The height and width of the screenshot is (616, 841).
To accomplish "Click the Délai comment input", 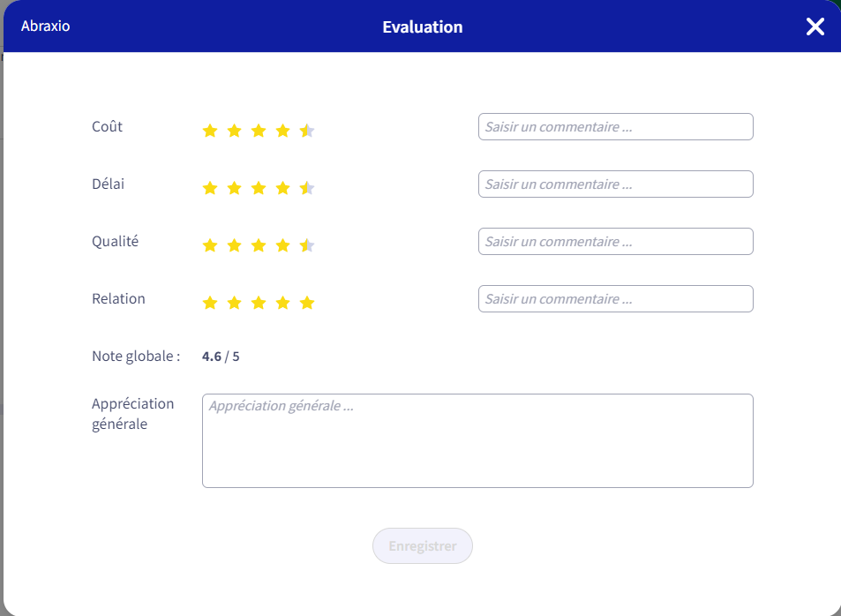I will (616, 184).
